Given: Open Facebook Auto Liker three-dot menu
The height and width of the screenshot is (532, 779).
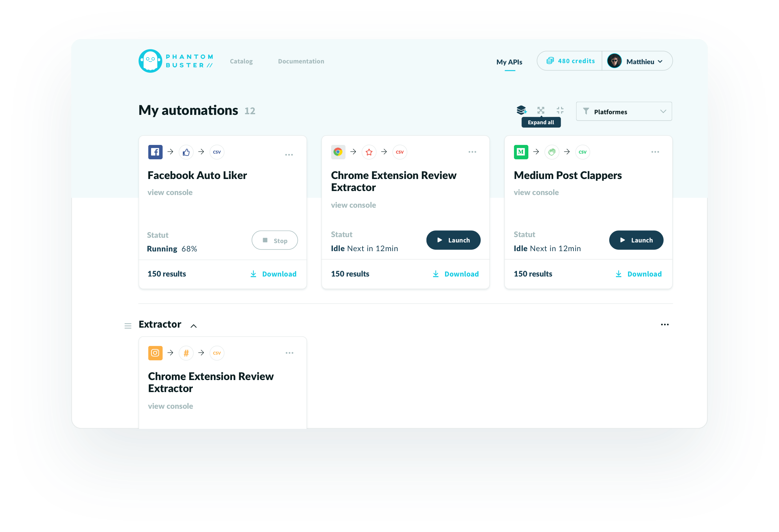Looking at the screenshot, I should pyautogui.click(x=289, y=154).
